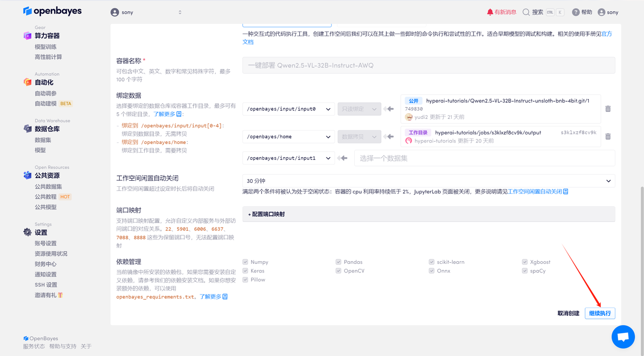Open 自动调参 in sidebar
The height and width of the screenshot is (356, 644).
click(46, 93)
